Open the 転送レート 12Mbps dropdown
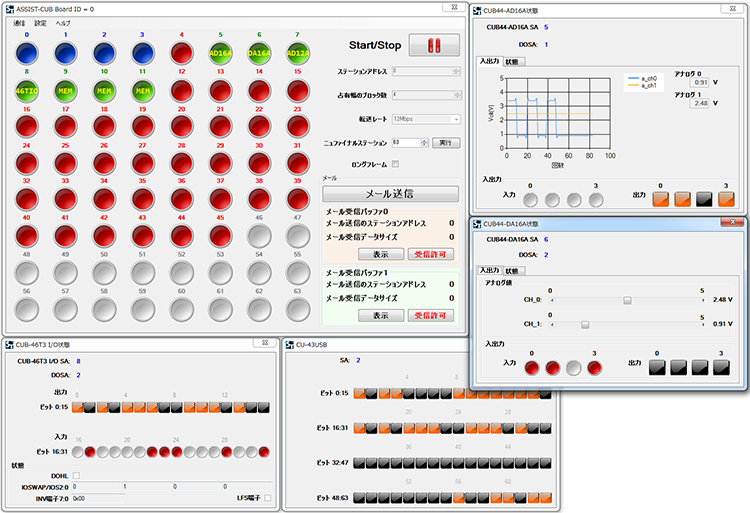Image resolution: width=750 pixels, height=513 pixels. (x=426, y=119)
